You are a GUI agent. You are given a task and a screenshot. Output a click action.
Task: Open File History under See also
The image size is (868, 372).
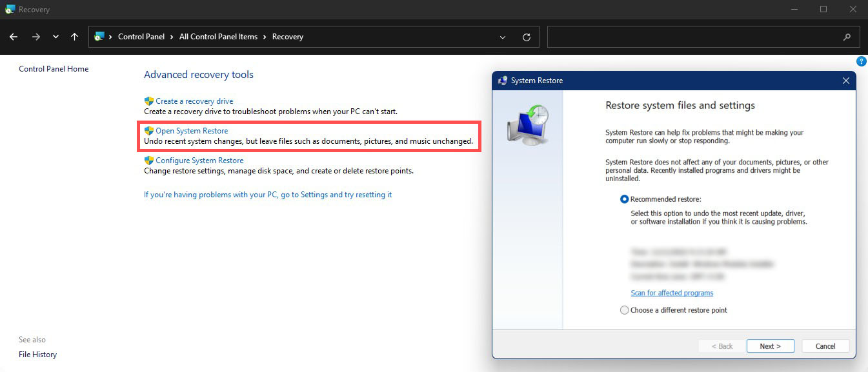(x=37, y=355)
